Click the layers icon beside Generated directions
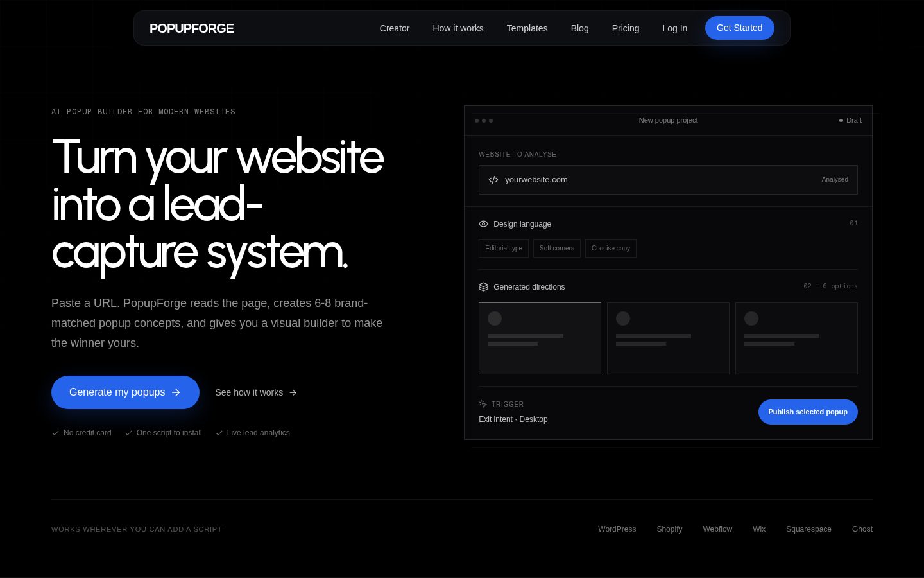The image size is (924, 578). pyautogui.click(x=484, y=287)
